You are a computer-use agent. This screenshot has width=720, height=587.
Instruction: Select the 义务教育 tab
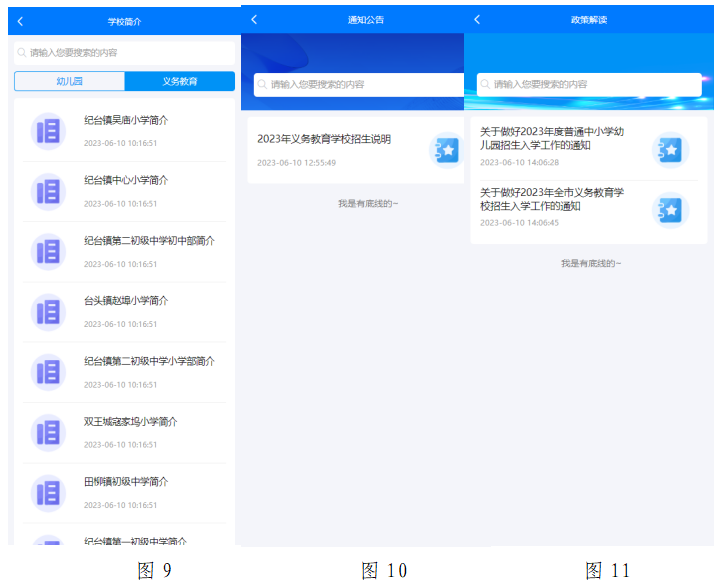click(x=180, y=82)
